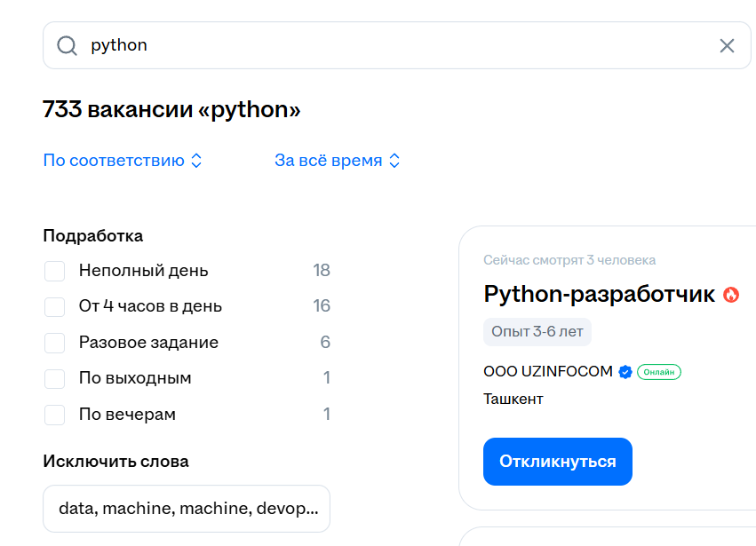Click the green Онлайн status badge
Screen dimensions: 756x546
[x=659, y=372]
